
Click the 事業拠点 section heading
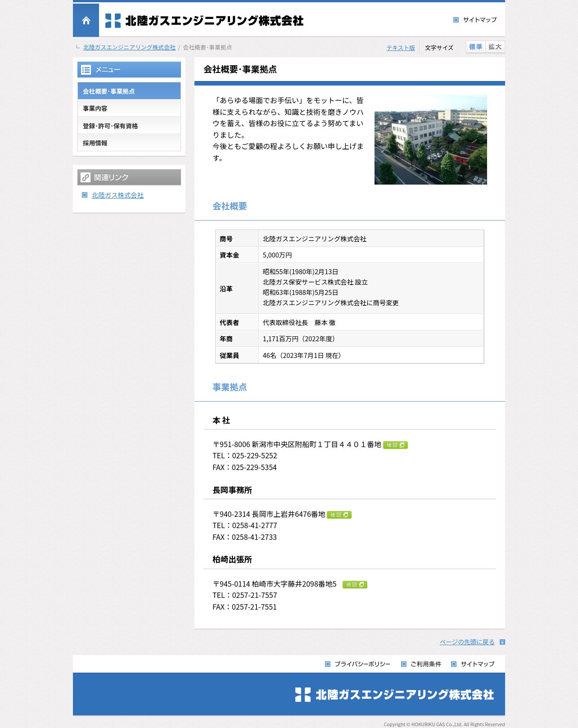[230, 387]
